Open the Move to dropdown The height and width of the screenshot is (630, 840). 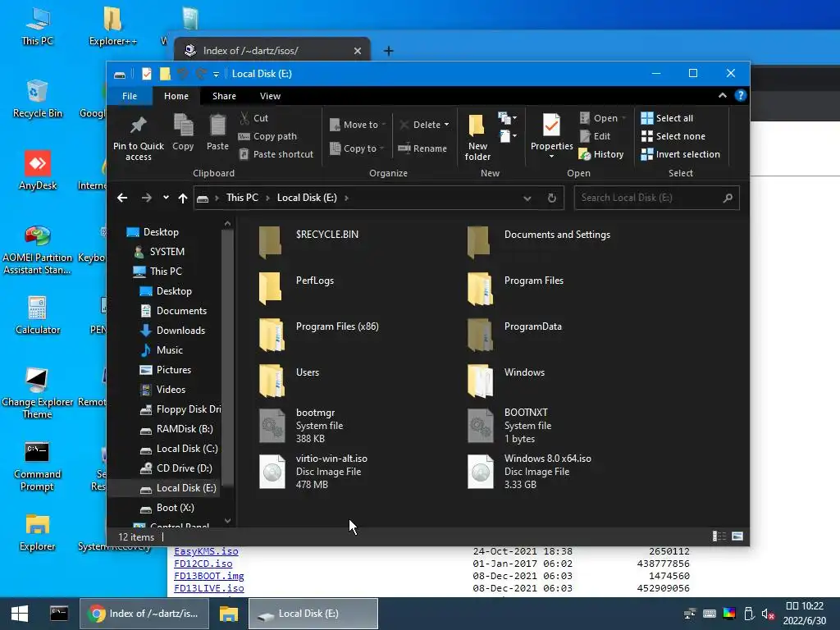click(358, 125)
